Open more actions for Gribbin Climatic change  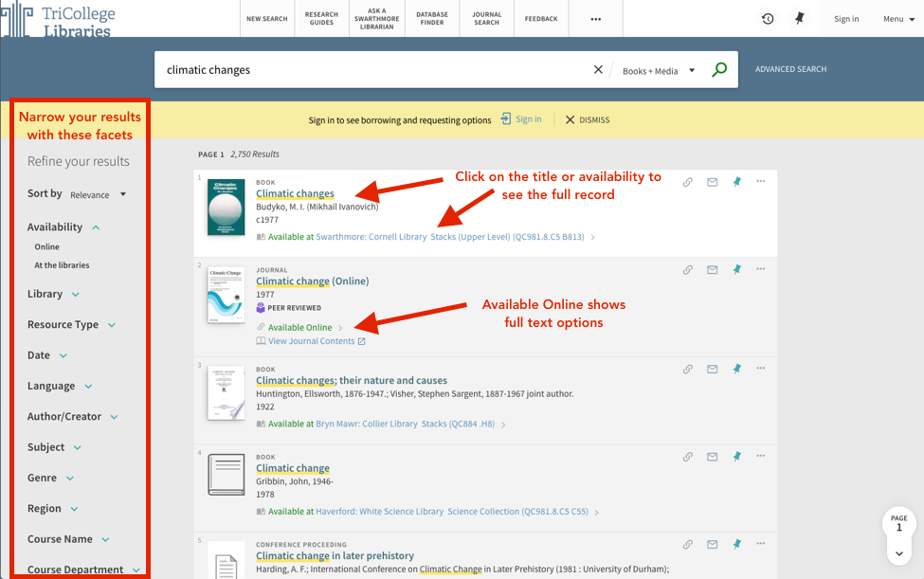[761, 456]
